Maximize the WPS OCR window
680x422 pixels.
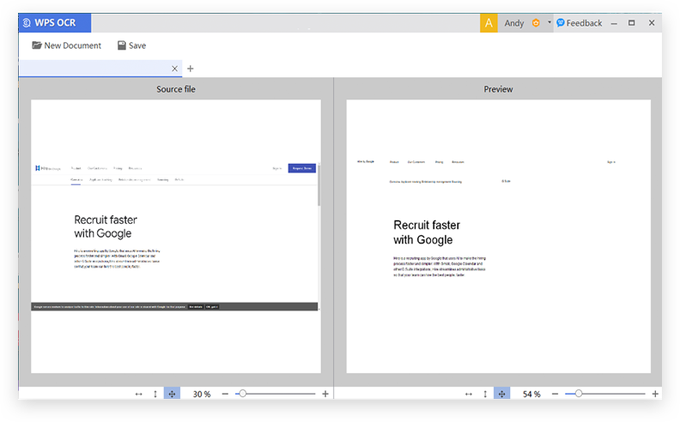[x=631, y=23]
